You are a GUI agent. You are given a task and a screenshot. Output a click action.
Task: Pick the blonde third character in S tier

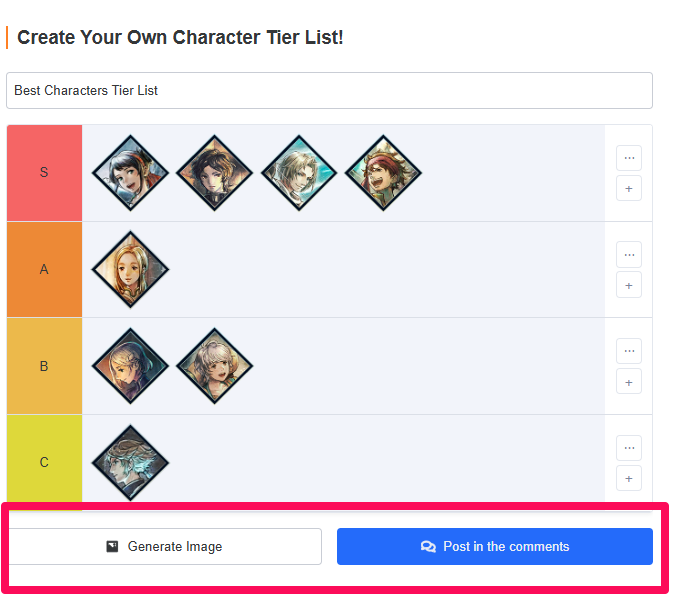299,173
